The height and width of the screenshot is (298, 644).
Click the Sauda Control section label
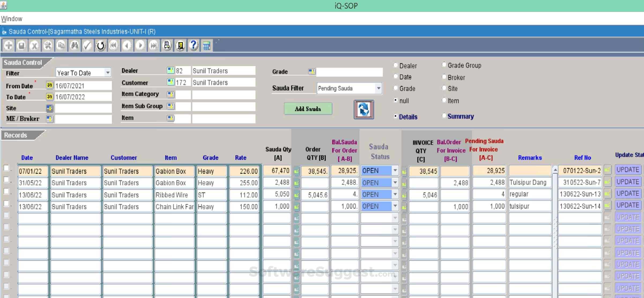point(23,62)
